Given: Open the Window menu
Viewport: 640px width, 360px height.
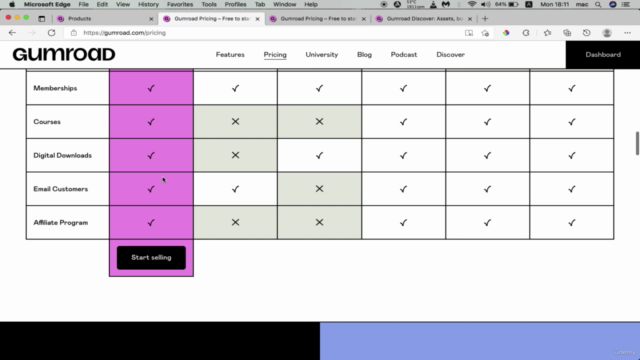Looking at the screenshot, I should 284,4.
